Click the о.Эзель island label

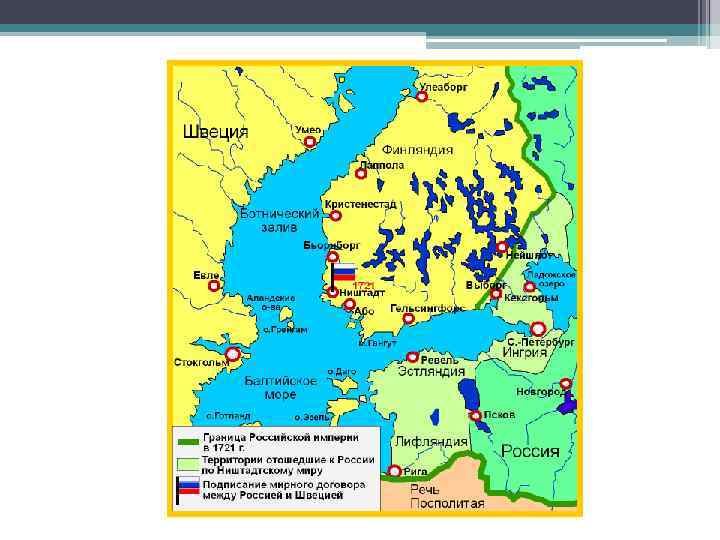(x=312, y=417)
